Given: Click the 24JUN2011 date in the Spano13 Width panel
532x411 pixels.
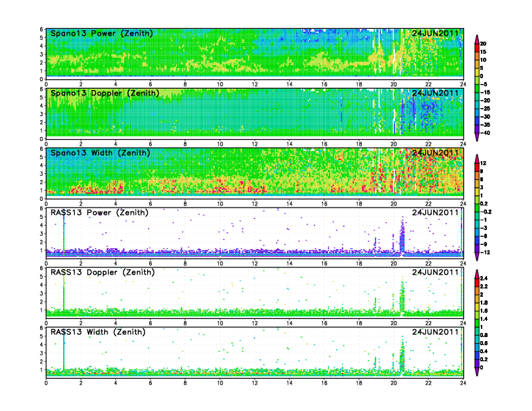Looking at the screenshot, I should click(435, 153).
